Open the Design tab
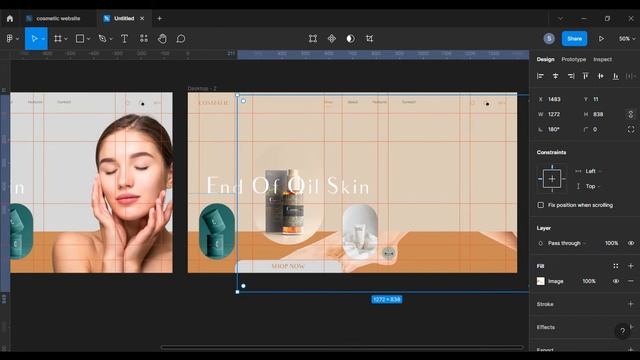 tap(545, 59)
